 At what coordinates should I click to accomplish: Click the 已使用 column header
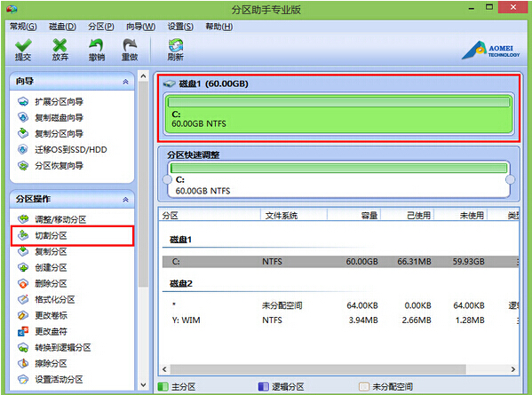[x=408, y=216]
